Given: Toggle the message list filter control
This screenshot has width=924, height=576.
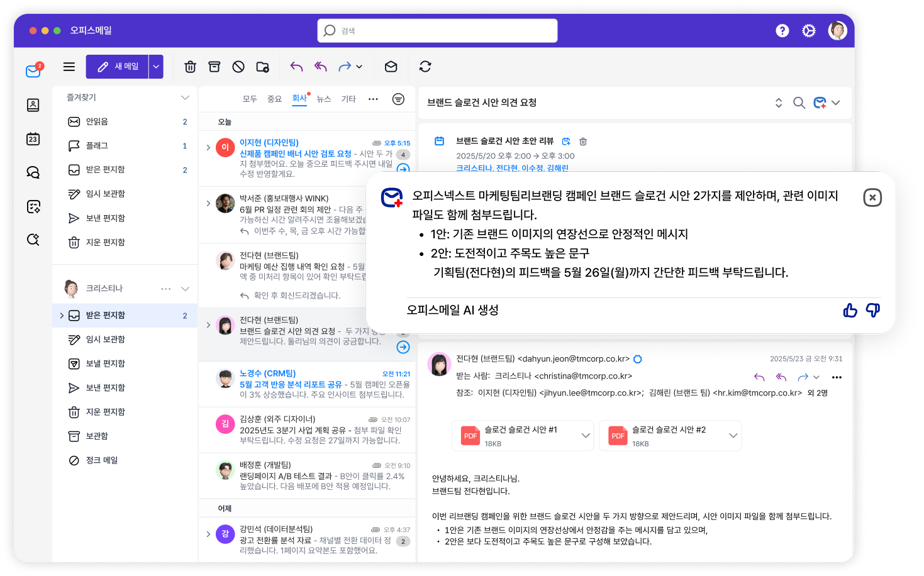Looking at the screenshot, I should (x=398, y=99).
